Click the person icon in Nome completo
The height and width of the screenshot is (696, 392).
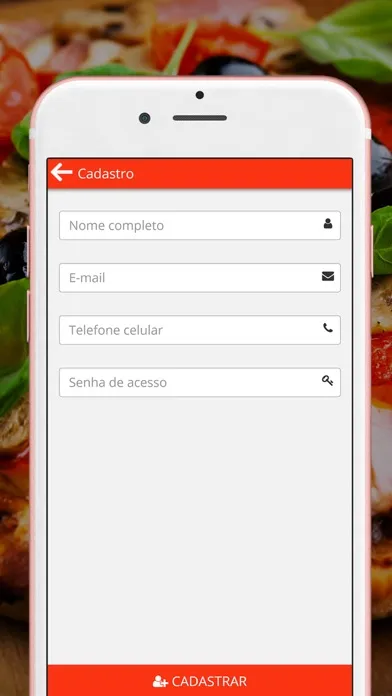[x=328, y=224]
